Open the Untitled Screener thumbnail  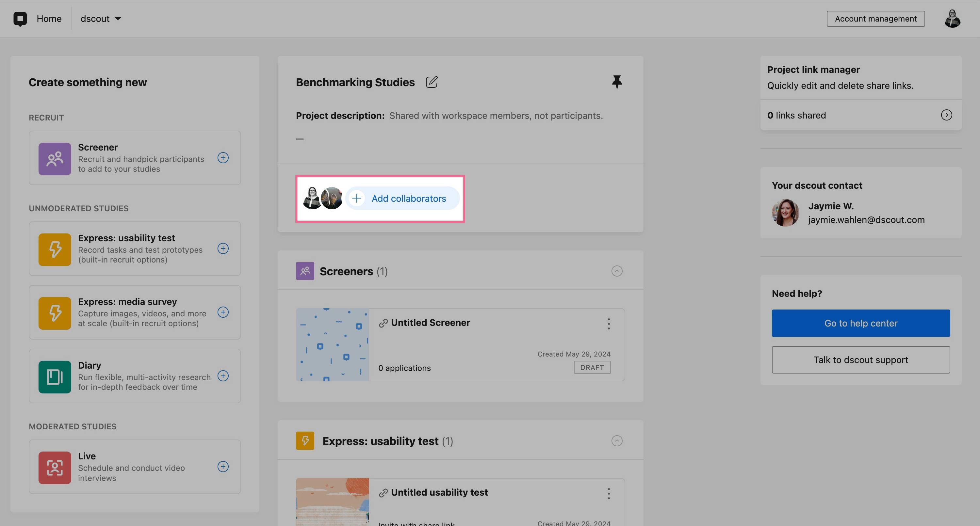(333, 345)
